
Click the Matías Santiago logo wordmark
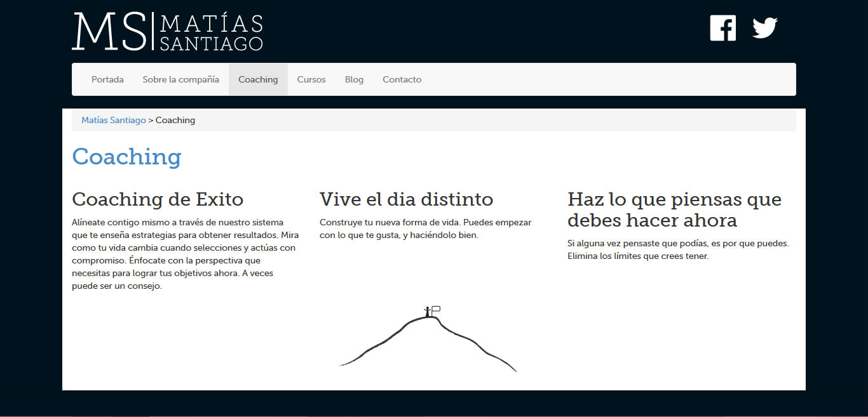211,33
